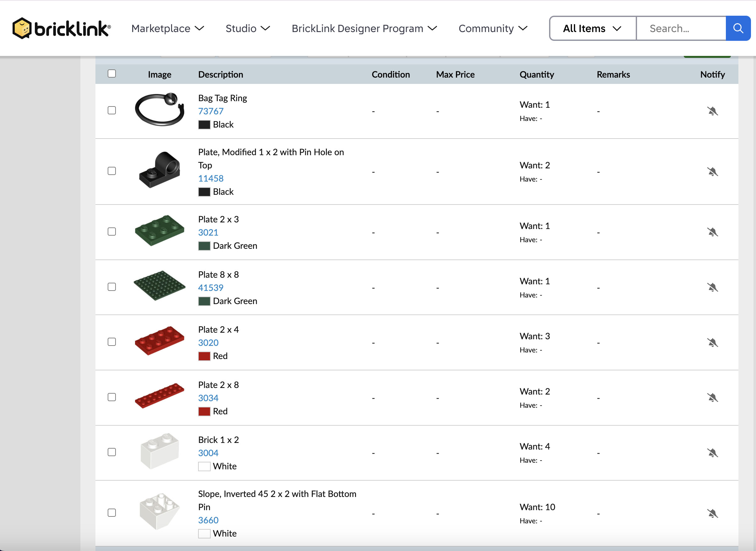
Task: Check the select-all checkbox in table header
Action: 112,74
